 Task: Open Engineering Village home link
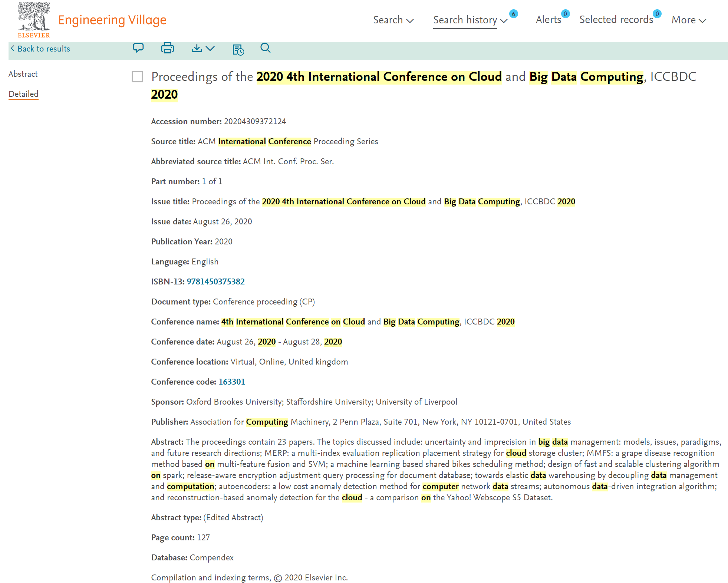pyautogui.click(x=112, y=20)
